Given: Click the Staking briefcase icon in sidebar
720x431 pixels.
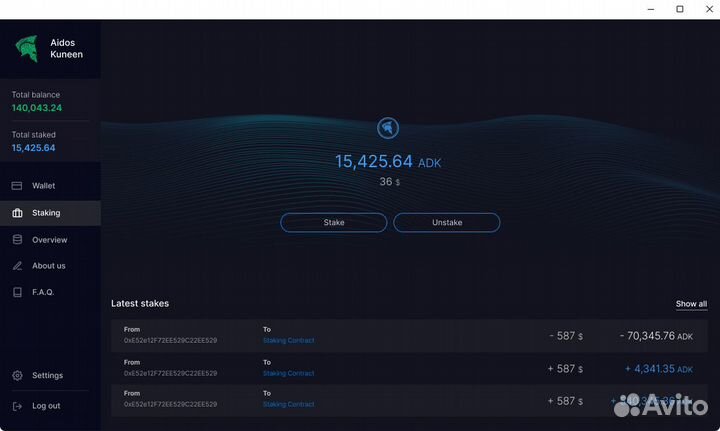Looking at the screenshot, I should coord(17,213).
